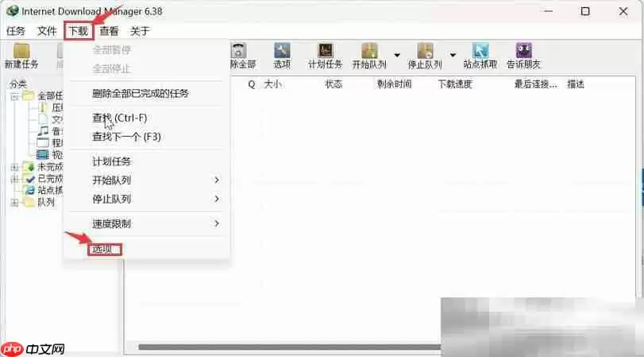Expand the 停止队列 submenu
Screen dimensions: 644x357
pyautogui.click(x=147, y=199)
